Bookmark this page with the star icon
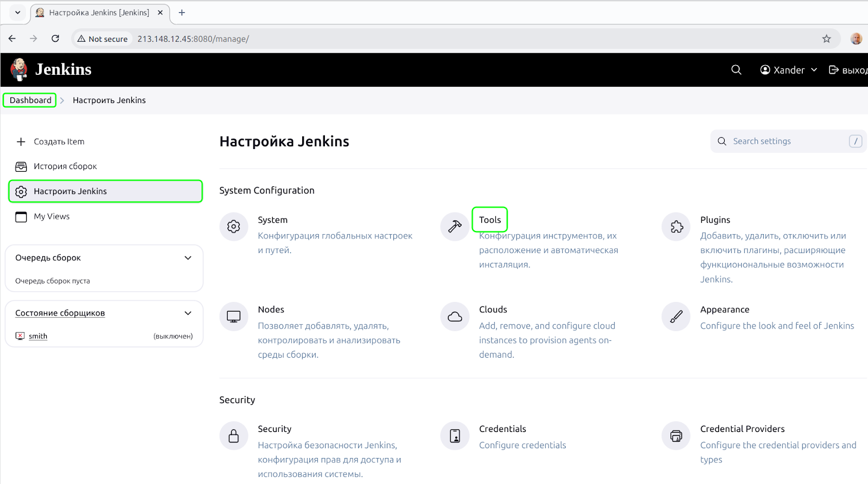868x484 pixels. [x=826, y=39]
